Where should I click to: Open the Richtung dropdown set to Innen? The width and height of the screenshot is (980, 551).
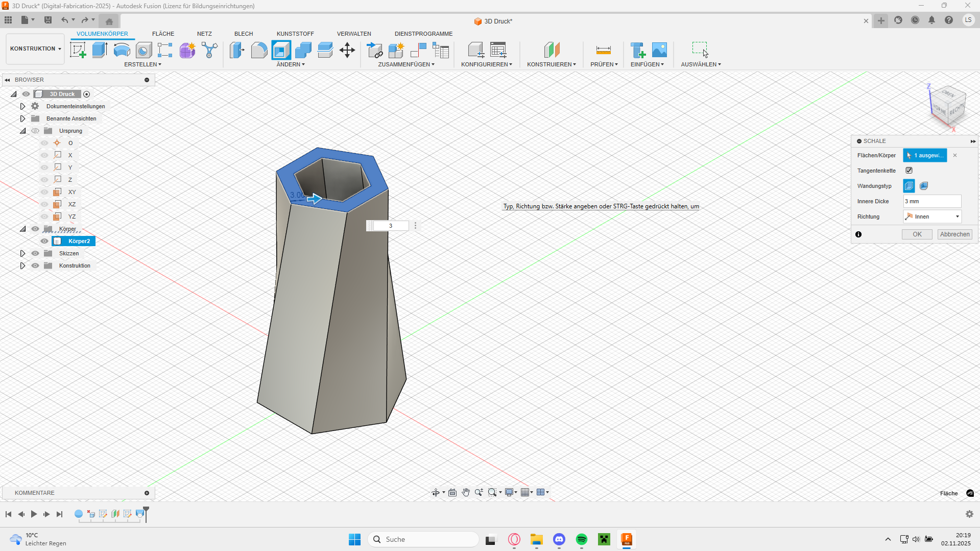932,217
